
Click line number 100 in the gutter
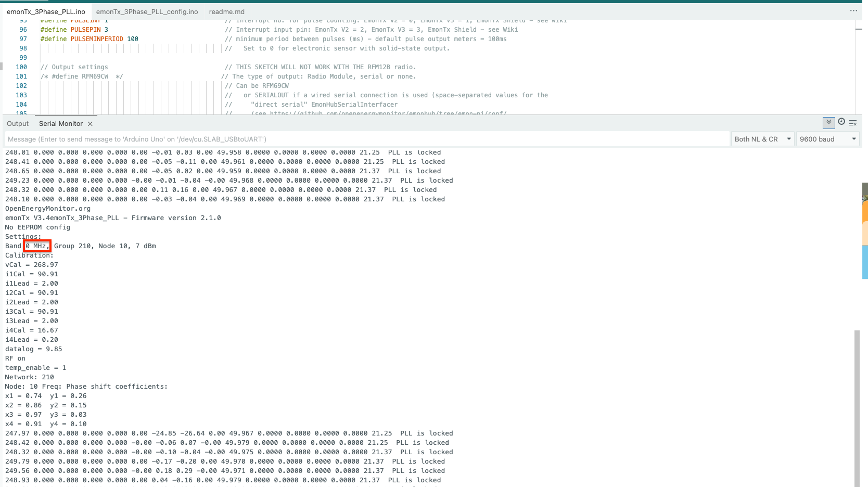[21, 67]
